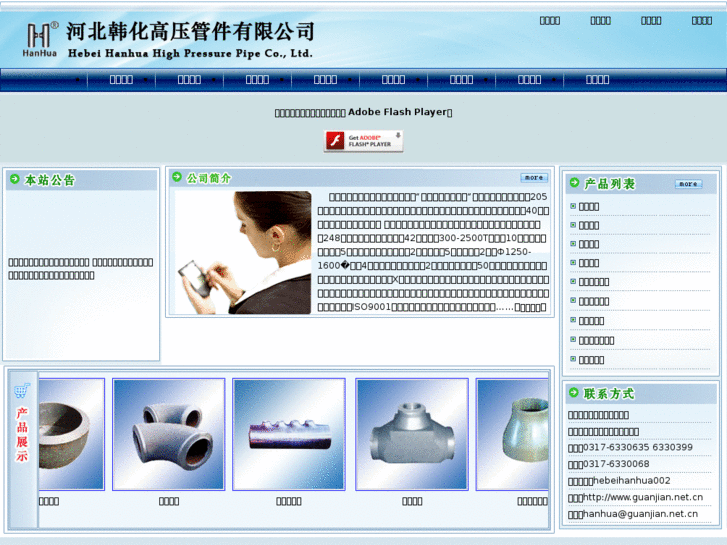Click the Adobe Flash Player notice text

(x=364, y=112)
